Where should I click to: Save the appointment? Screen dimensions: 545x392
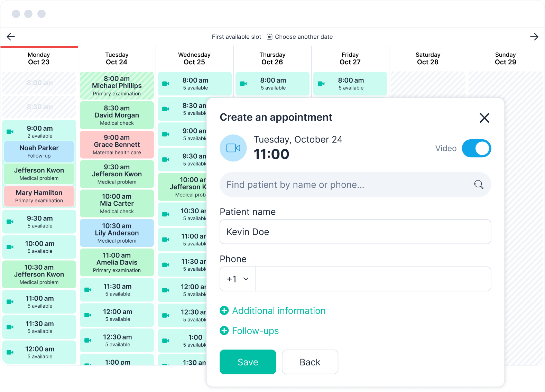coord(248,362)
